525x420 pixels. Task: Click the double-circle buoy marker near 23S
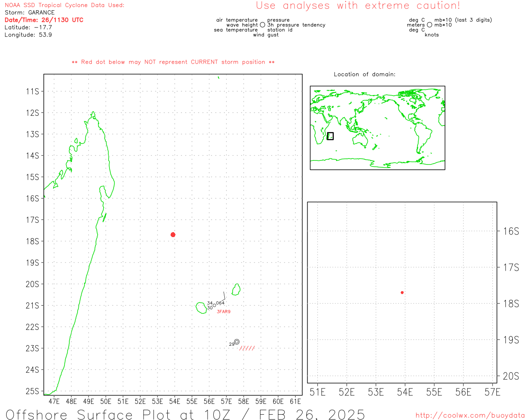(237, 342)
